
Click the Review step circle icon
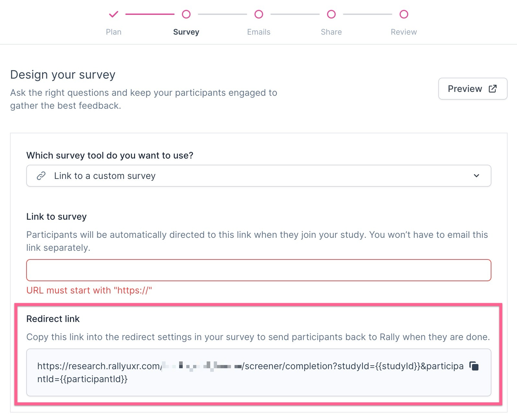tap(404, 14)
